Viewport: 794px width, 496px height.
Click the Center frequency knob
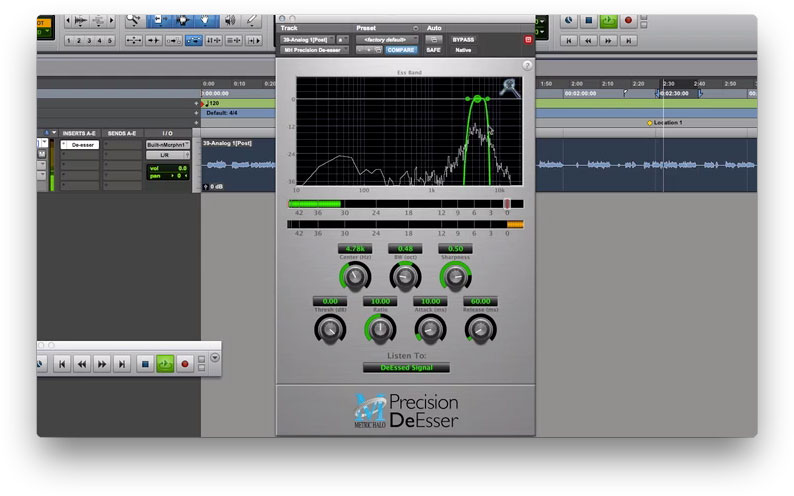[x=355, y=277]
